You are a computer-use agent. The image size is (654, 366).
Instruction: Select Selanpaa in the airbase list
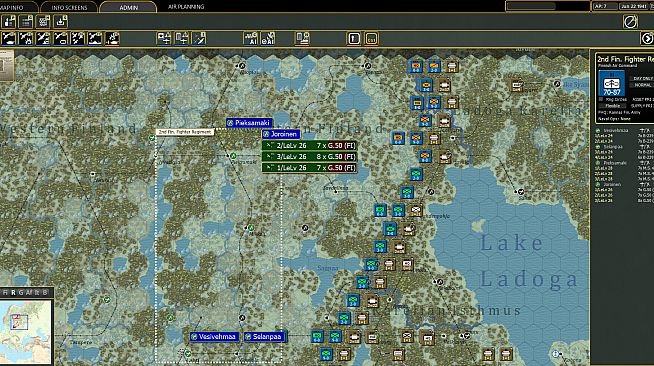(x=613, y=147)
